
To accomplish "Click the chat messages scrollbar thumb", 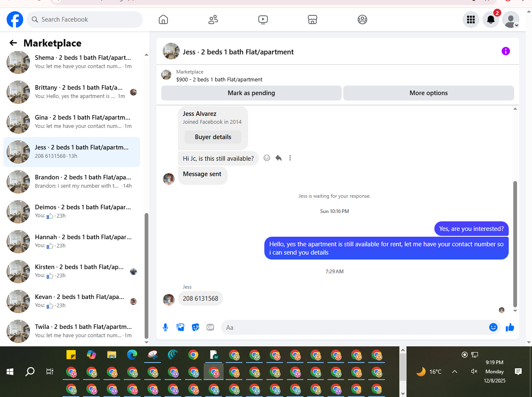I will click(x=515, y=244).
